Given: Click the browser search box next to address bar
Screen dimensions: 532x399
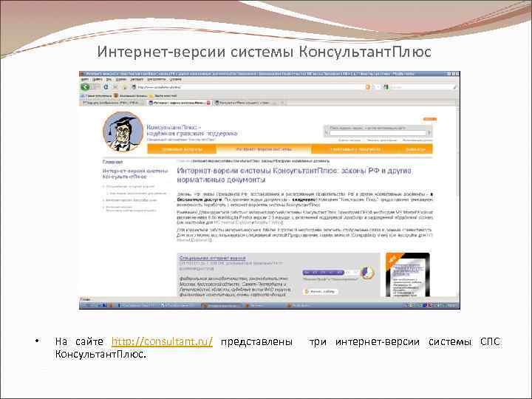Looking at the screenshot, I should pyautogui.click(x=420, y=87).
